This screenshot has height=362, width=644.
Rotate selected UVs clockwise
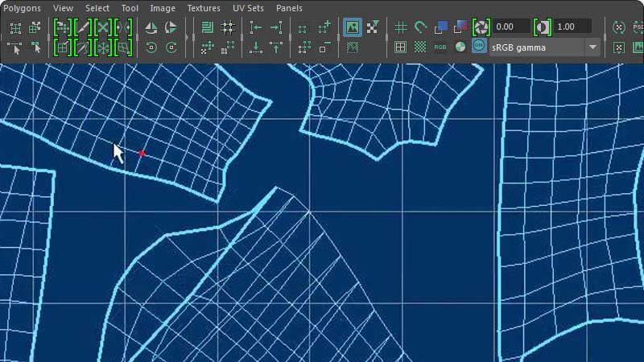pos(171,47)
